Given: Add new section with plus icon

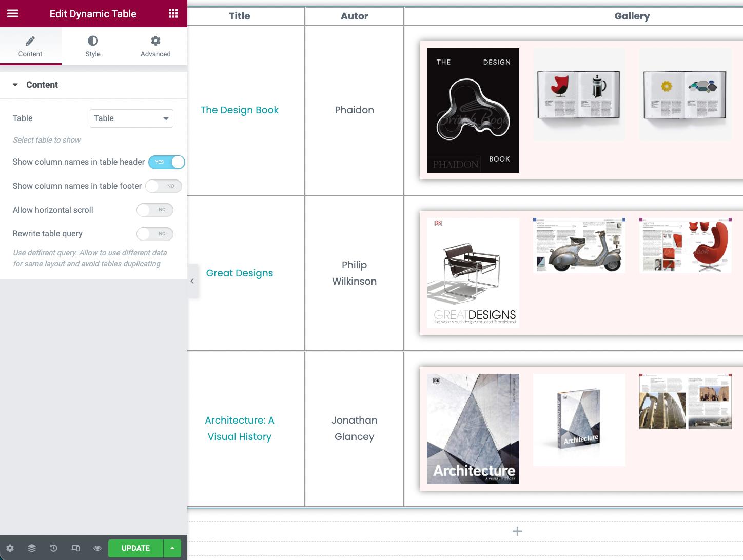Looking at the screenshot, I should [517, 531].
